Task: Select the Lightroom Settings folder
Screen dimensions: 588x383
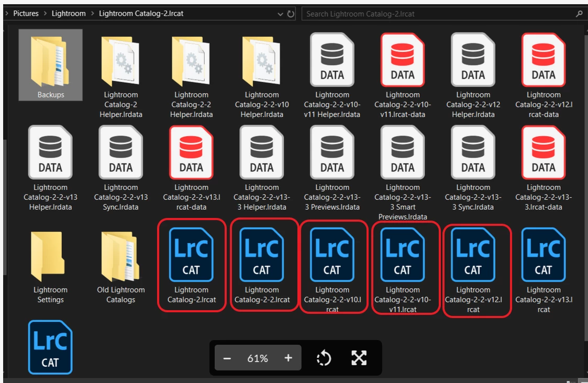Action: coord(50,267)
